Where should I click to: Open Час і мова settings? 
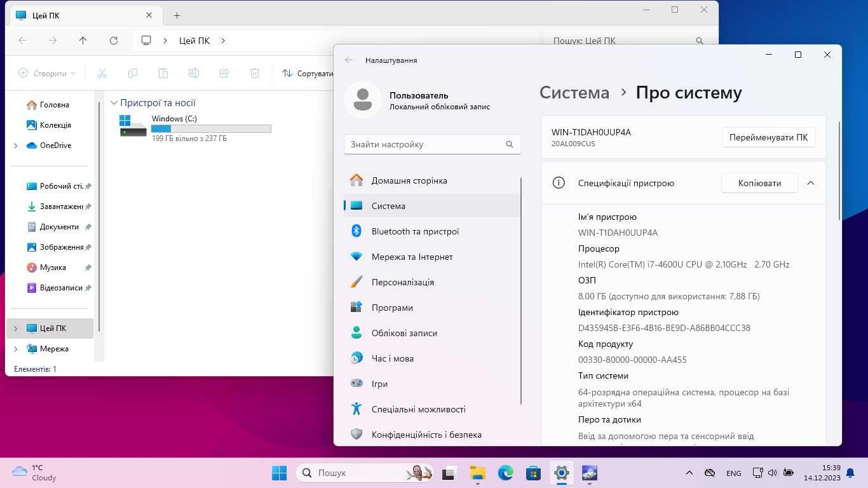click(x=432, y=358)
